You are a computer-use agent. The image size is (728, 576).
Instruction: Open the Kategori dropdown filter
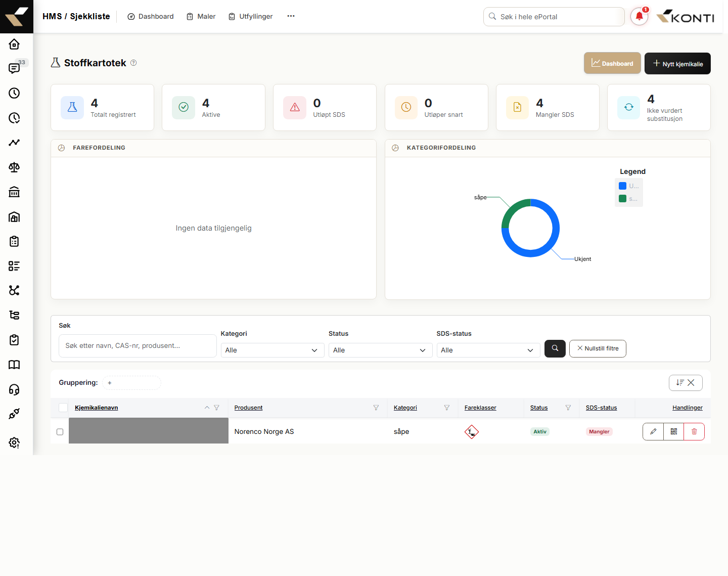point(272,350)
